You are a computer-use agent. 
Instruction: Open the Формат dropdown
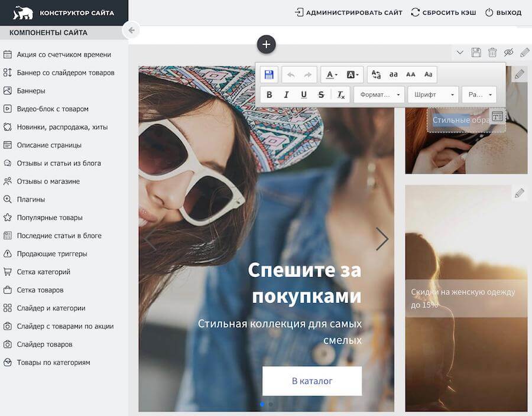[x=378, y=95]
